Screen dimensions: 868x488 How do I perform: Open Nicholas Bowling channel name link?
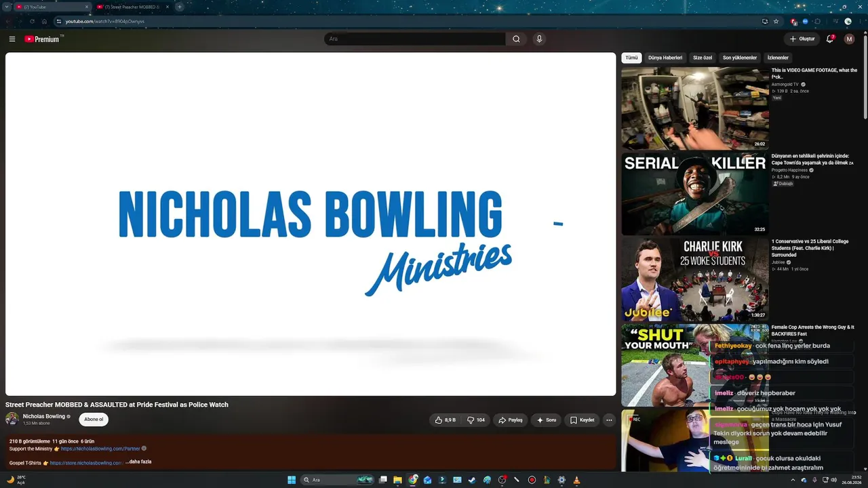[44, 416]
